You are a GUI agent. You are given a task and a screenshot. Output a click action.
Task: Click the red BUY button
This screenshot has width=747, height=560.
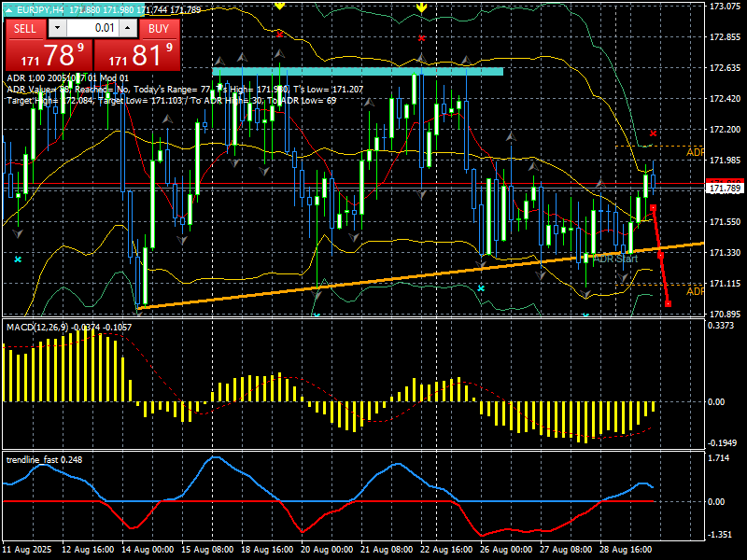click(159, 29)
